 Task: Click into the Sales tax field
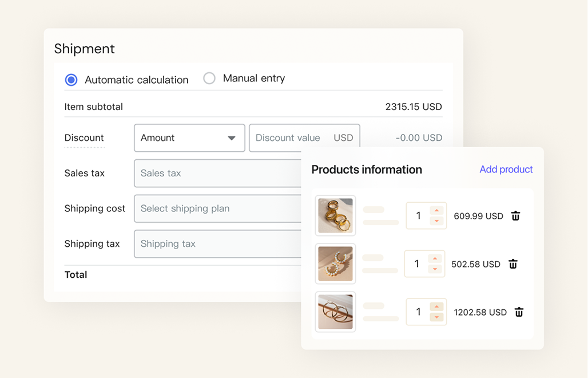218,173
